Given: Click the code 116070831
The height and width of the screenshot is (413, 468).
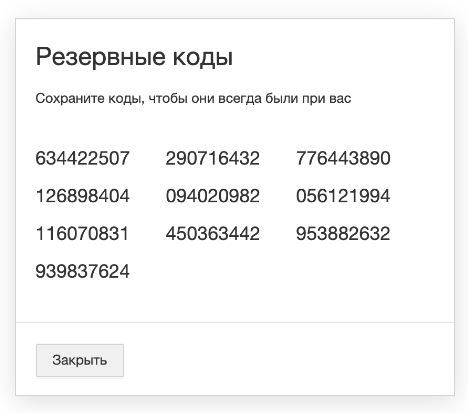Looking at the screenshot, I should click(x=82, y=233).
